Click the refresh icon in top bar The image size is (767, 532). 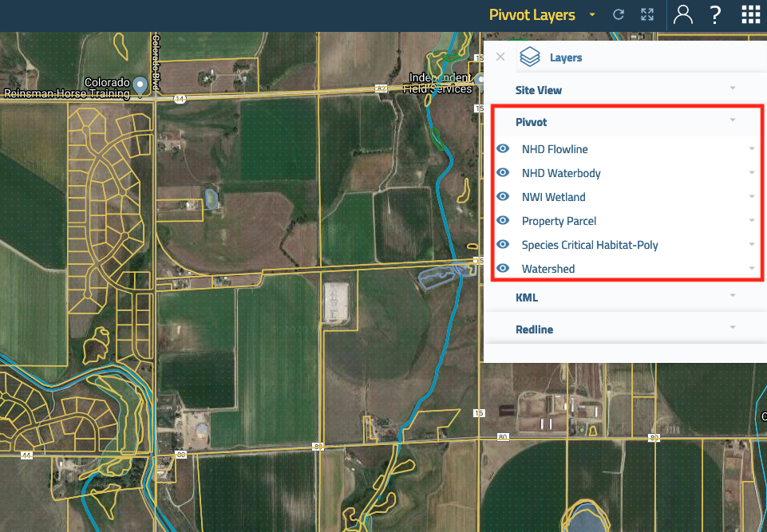point(618,15)
